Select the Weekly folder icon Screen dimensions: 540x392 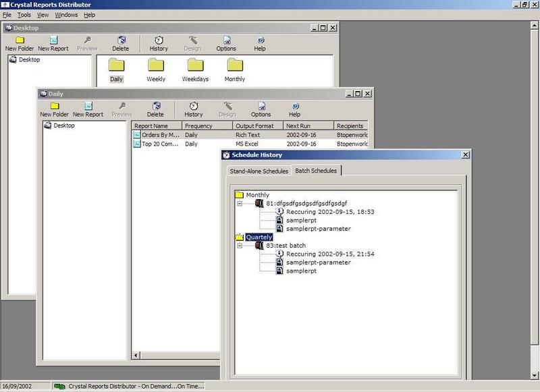[x=156, y=65]
